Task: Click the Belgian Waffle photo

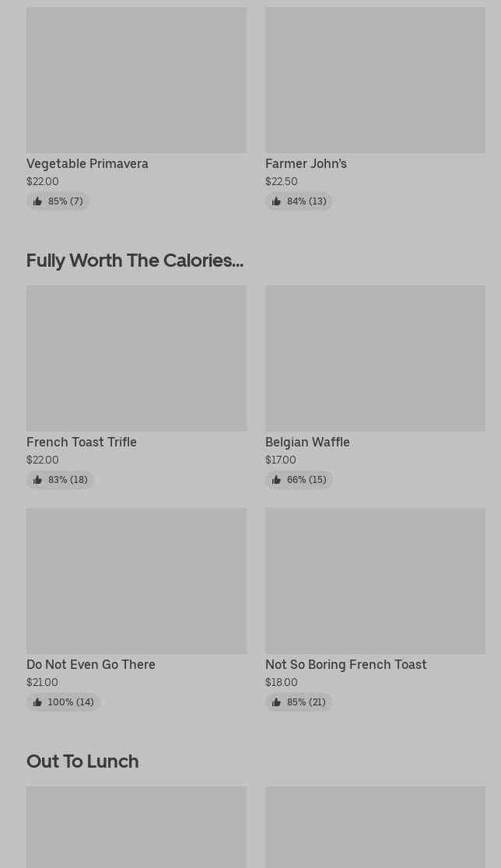Action: (x=375, y=359)
